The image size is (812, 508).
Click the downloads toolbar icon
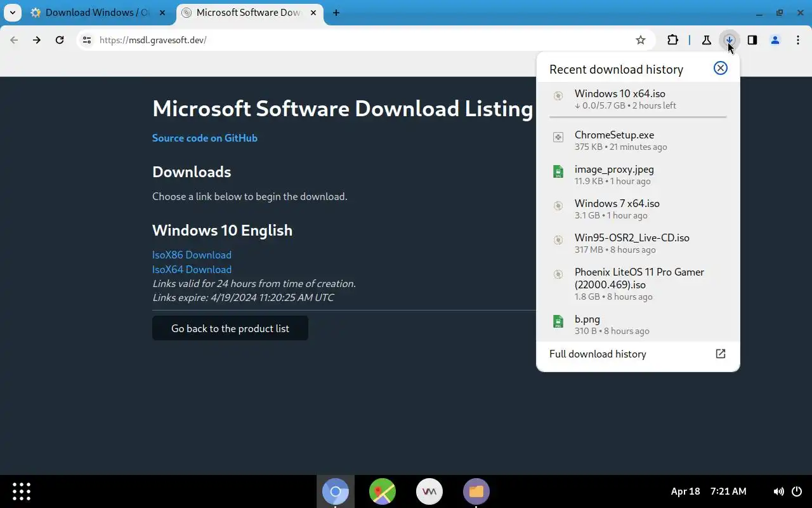pos(730,40)
